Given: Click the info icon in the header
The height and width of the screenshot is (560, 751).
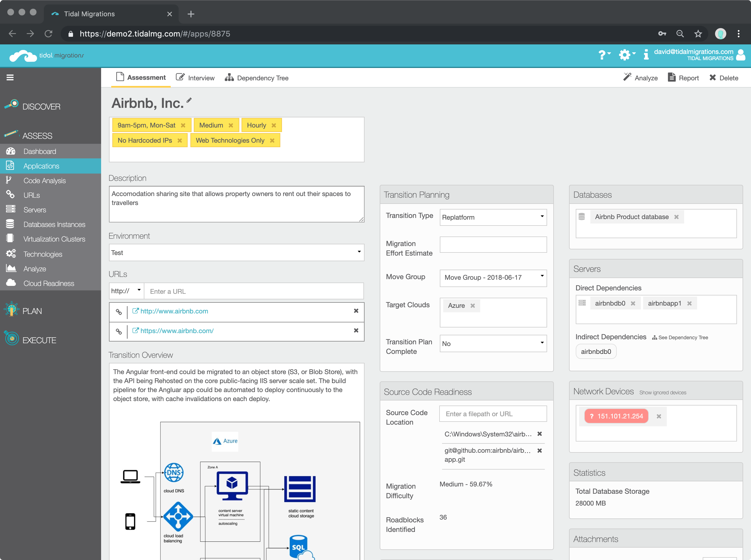Looking at the screenshot, I should pos(646,54).
